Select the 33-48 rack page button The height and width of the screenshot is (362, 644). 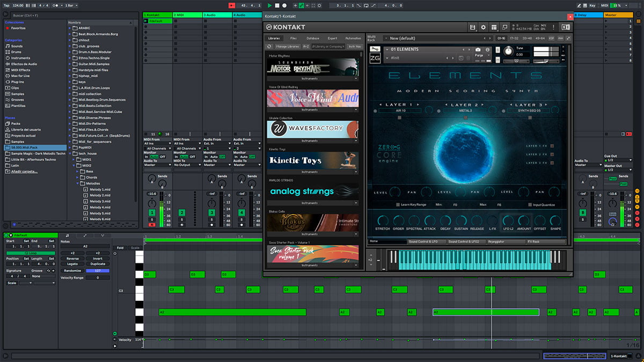click(527, 38)
